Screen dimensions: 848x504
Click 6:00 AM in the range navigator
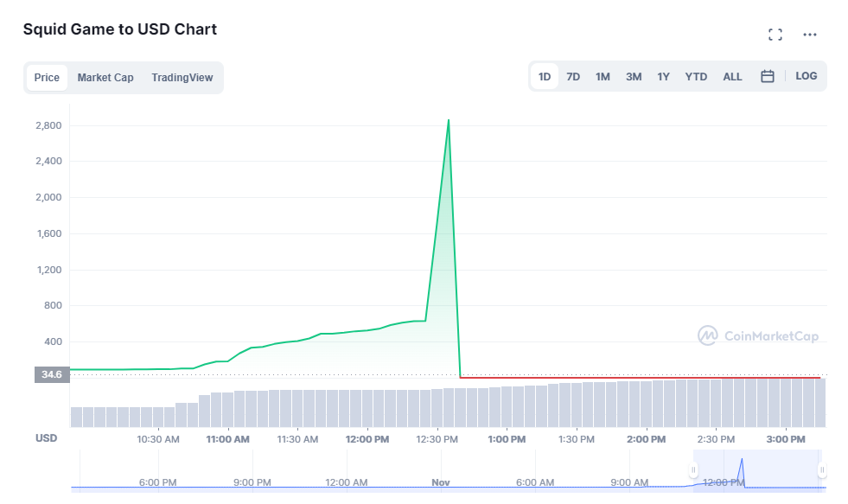pos(535,482)
